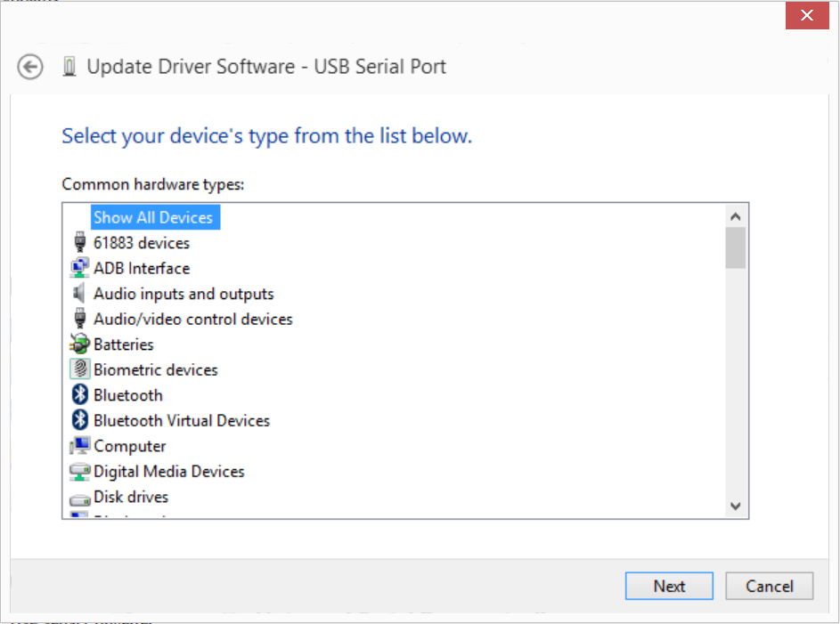Click the 61883 devices plug icon
This screenshot has width=840, height=624.
pos(80,242)
